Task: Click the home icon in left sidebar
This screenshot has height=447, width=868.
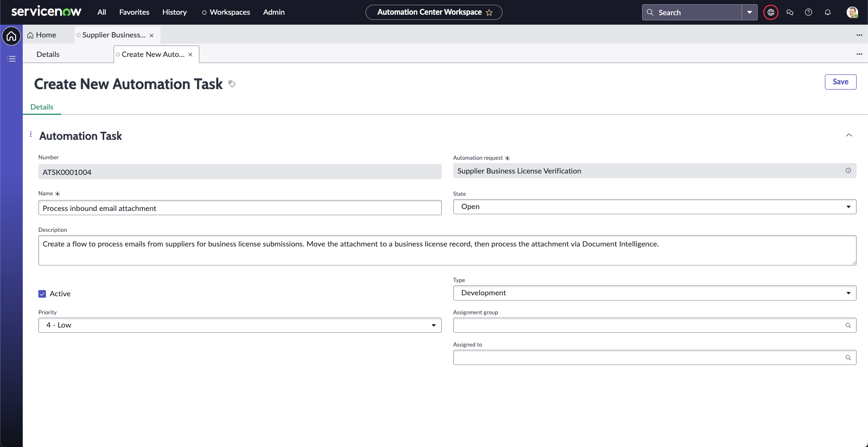Action: click(x=11, y=36)
